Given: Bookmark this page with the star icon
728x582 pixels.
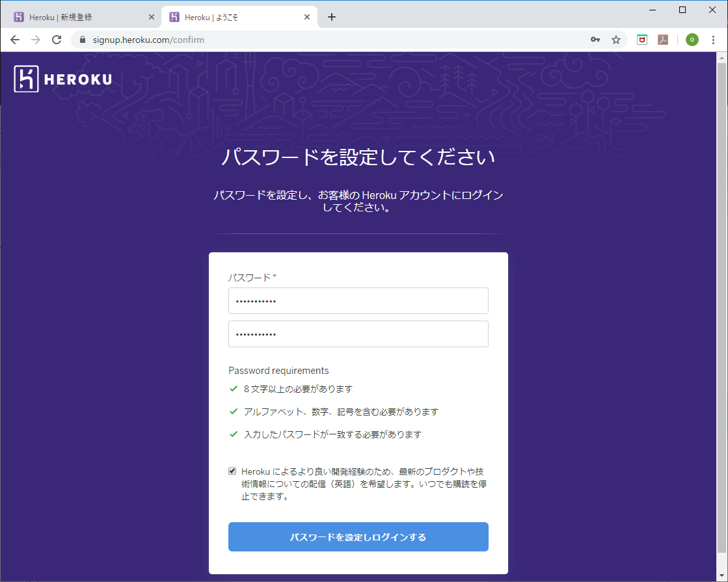Looking at the screenshot, I should 616,40.
